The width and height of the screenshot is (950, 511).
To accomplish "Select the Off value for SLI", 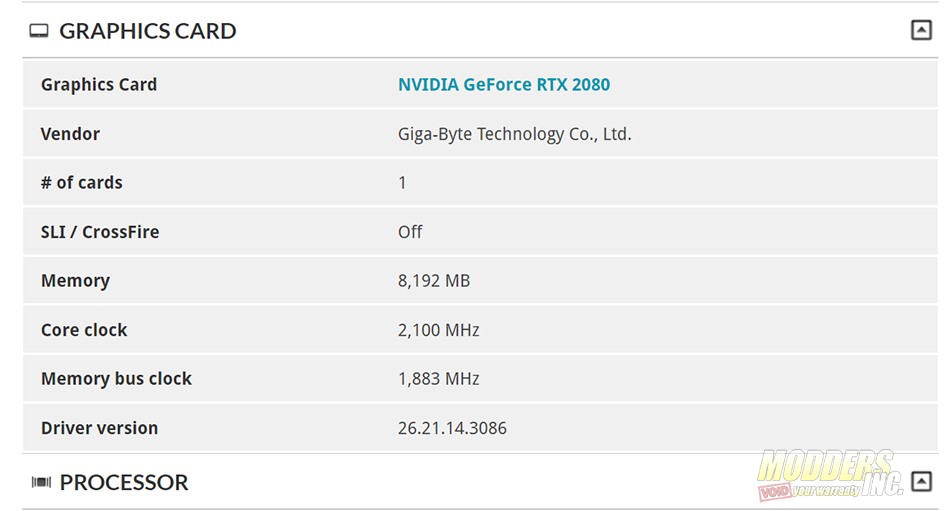I will click(410, 232).
